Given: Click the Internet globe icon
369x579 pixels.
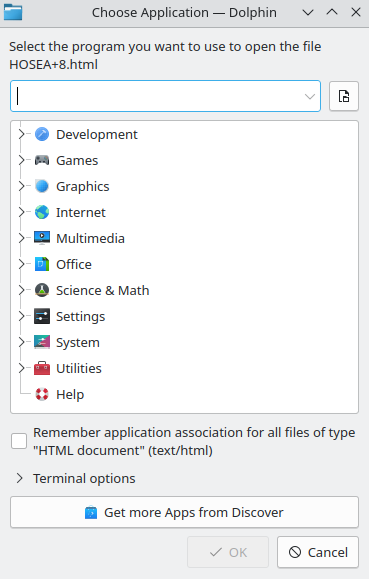Looking at the screenshot, I should click(42, 212).
